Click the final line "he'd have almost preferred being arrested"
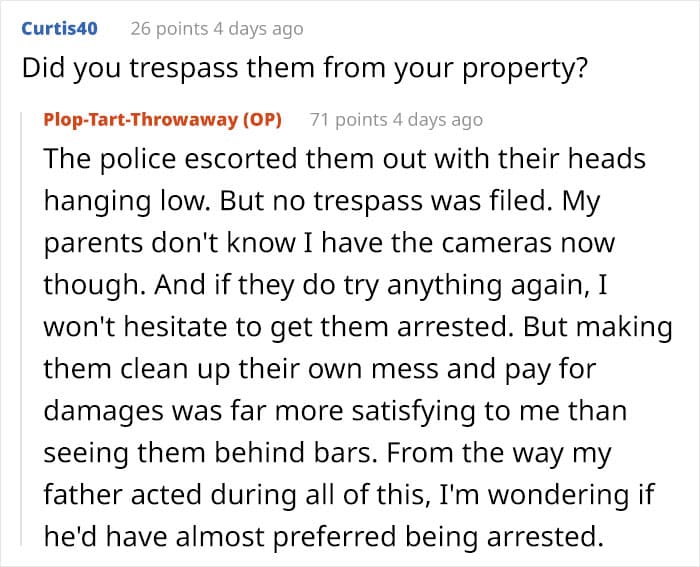 [324, 537]
